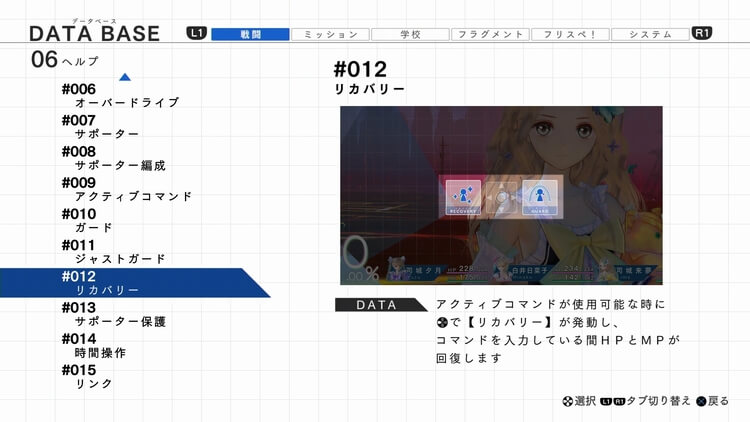Screen dimensions: 750x422
Task: Click the タブ切り替え footer hint text
Action: 658,401
